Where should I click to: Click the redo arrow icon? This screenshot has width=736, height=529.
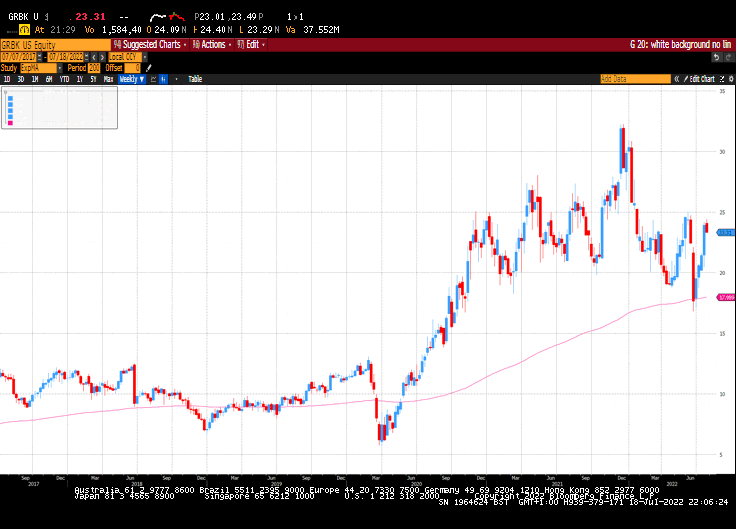pos(728,57)
